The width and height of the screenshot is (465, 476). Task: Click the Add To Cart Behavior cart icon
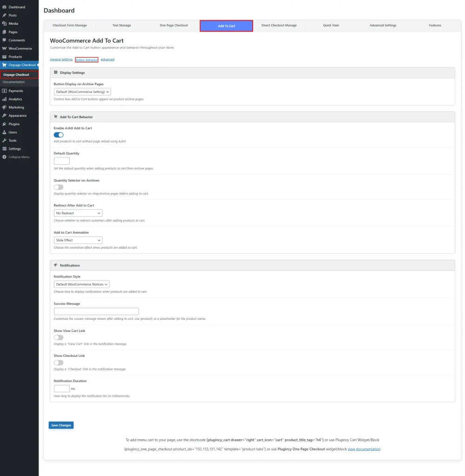[x=56, y=117]
